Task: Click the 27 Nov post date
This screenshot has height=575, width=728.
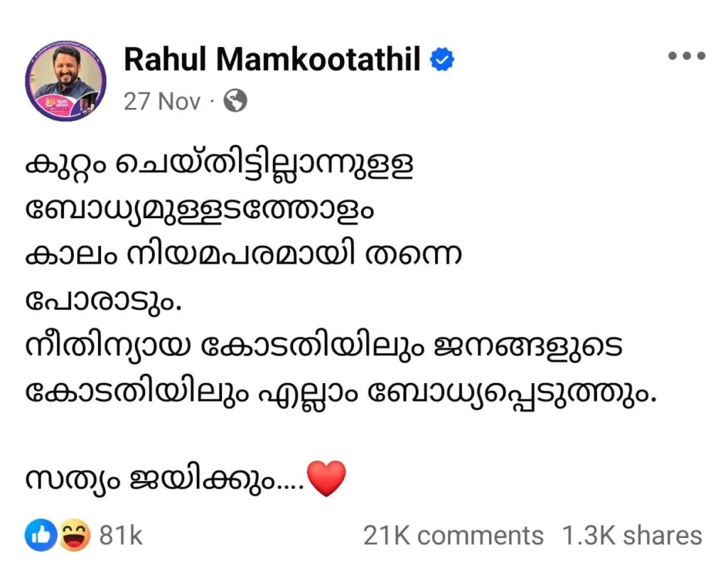Action: [162, 102]
